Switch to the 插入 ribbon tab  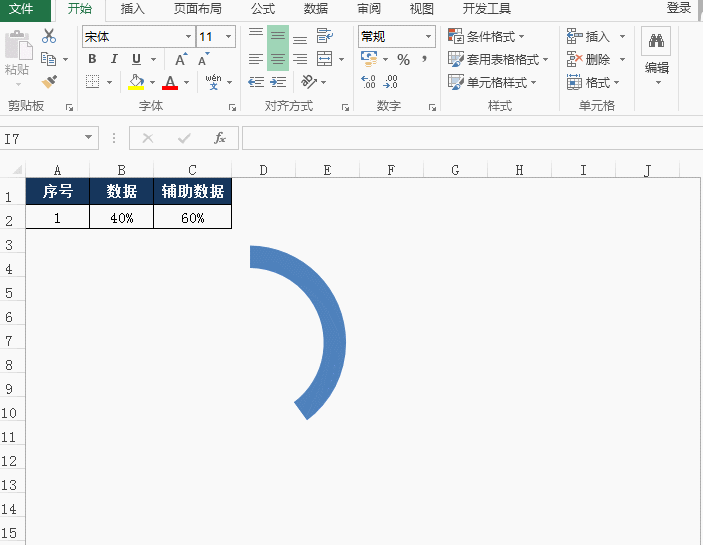click(x=133, y=9)
